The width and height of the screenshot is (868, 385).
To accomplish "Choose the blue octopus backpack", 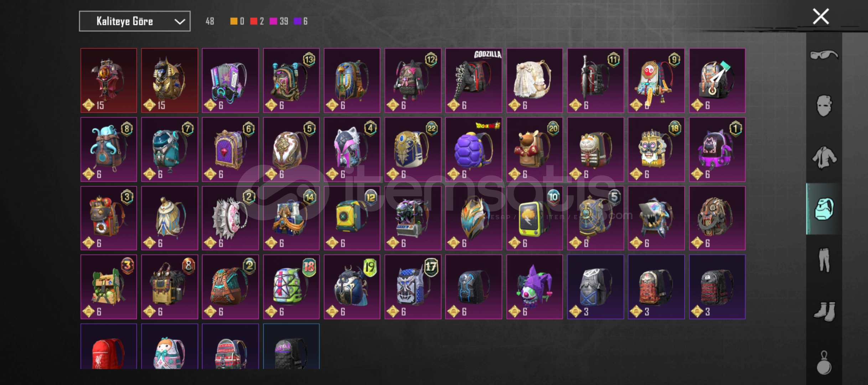I will [x=109, y=149].
